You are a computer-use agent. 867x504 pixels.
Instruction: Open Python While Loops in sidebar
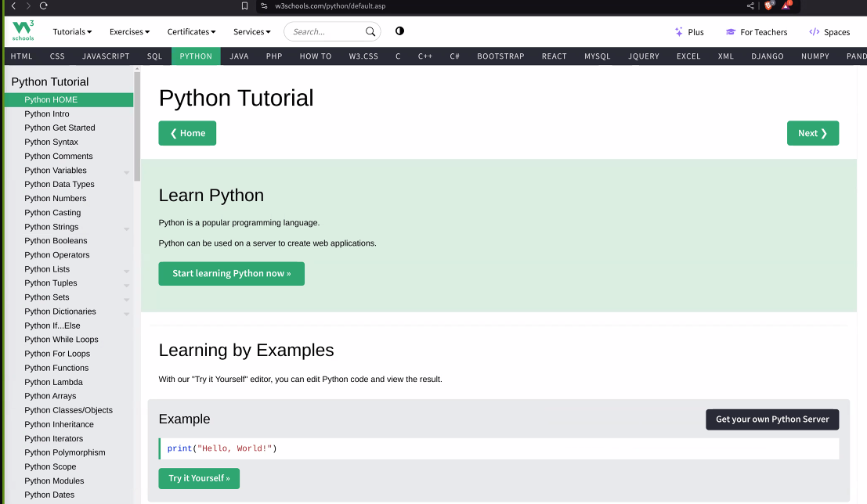[x=69, y=340]
